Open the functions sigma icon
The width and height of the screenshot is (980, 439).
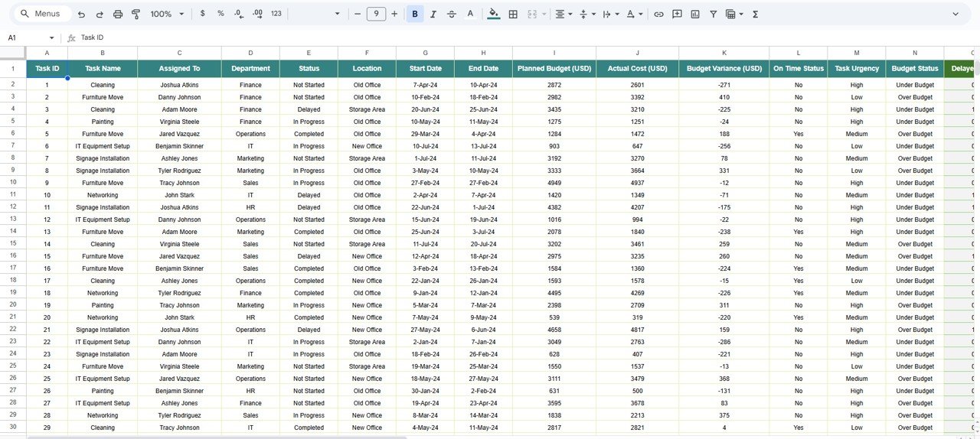point(756,14)
